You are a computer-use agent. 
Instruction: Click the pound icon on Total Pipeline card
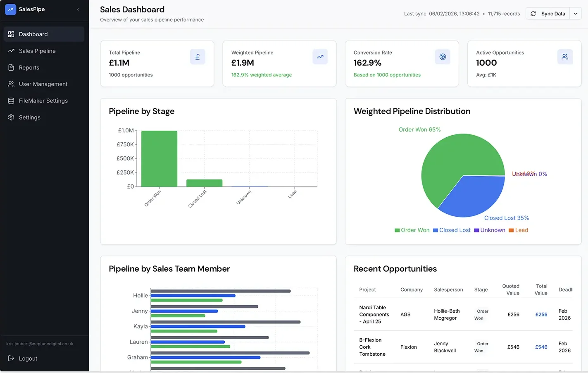coord(198,57)
